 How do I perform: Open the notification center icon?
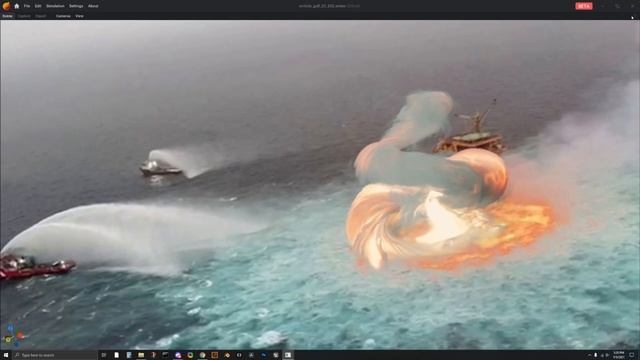point(632,355)
